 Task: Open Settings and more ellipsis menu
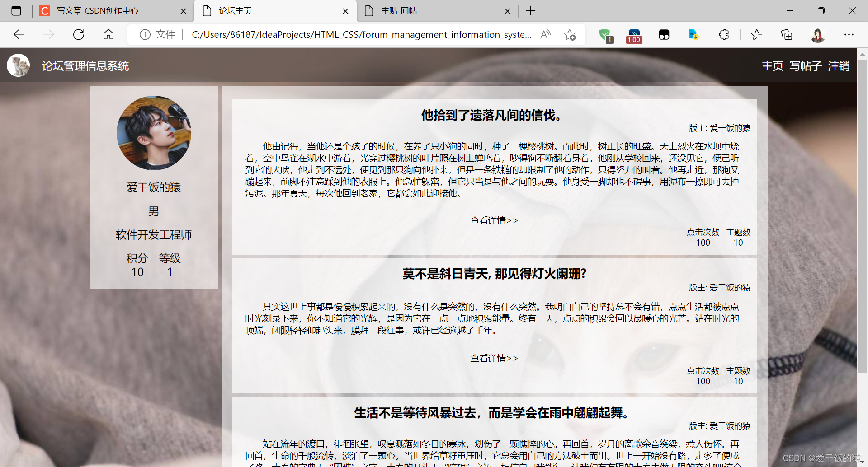point(849,34)
